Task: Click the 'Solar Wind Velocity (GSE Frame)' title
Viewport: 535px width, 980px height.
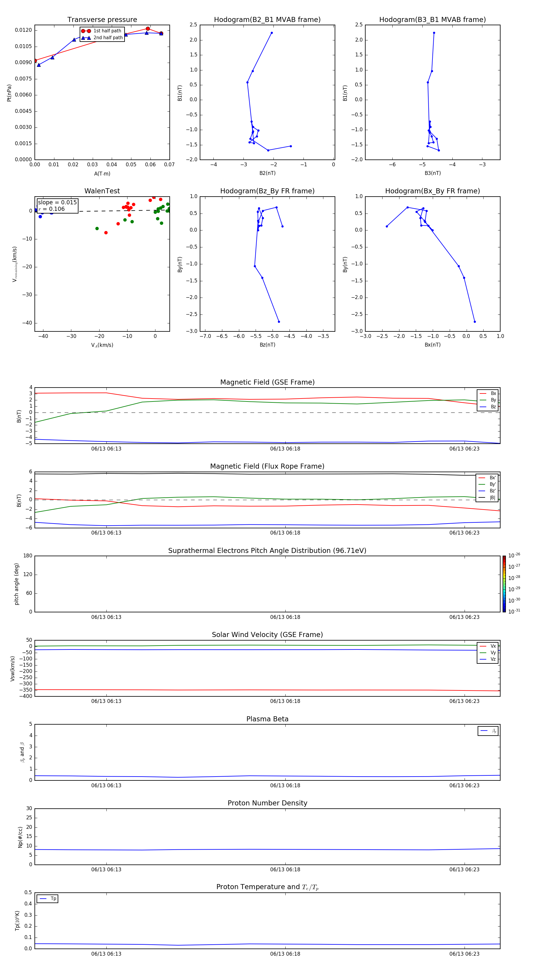Action: pos(267,635)
